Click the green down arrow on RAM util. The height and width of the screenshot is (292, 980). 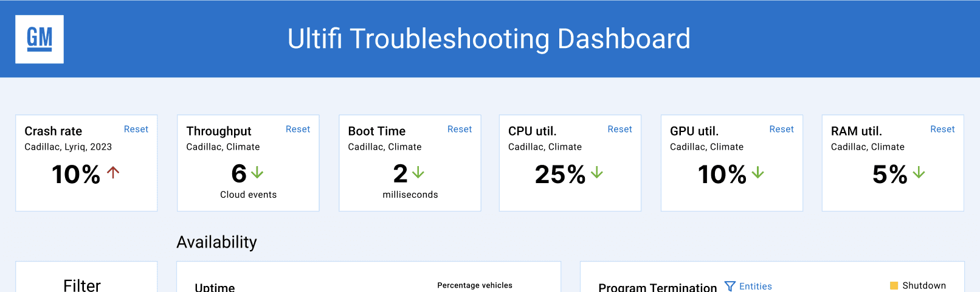point(919,173)
